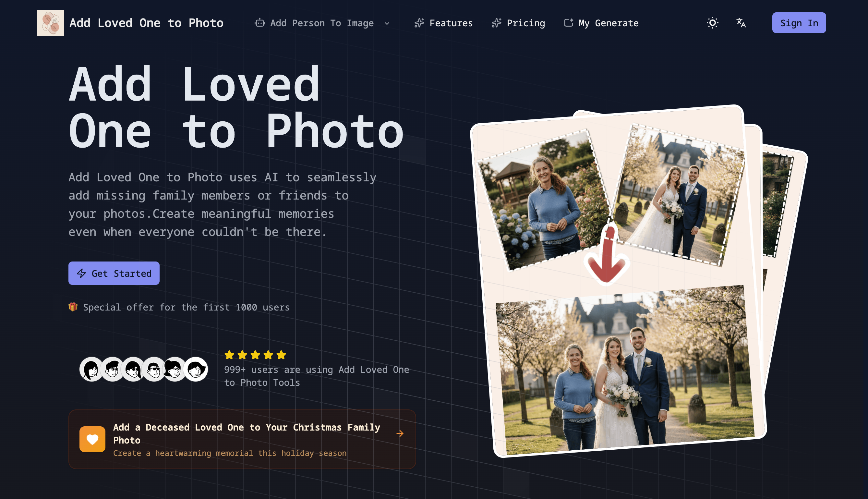Click the arrow on the Christmas banner
The height and width of the screenshot is (499, 868).
(400, 433)
